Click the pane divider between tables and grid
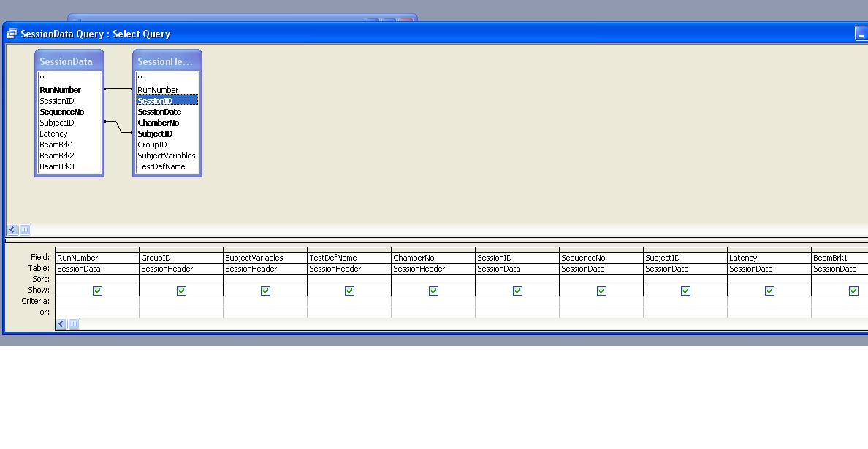868x449 pixels. tap(436, 240)
